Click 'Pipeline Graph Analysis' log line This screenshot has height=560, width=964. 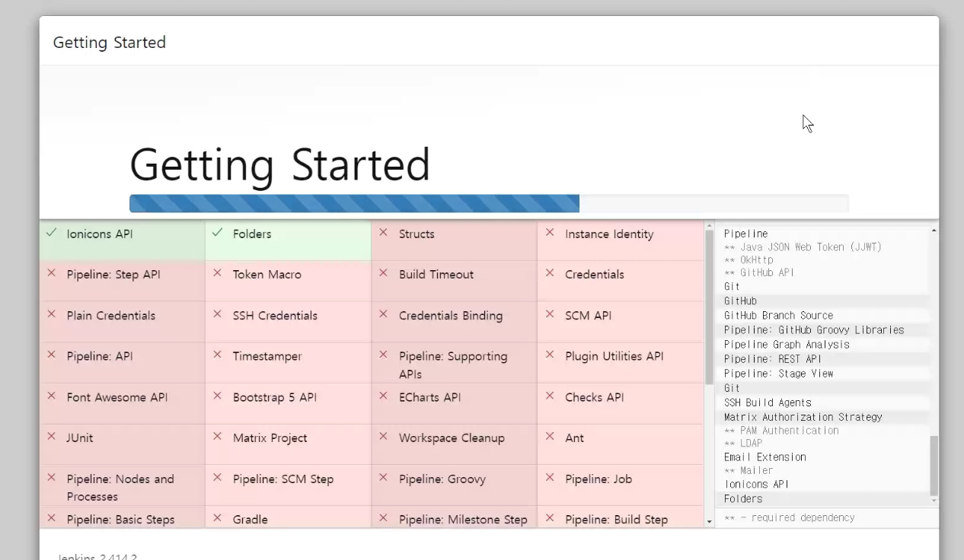787,344
